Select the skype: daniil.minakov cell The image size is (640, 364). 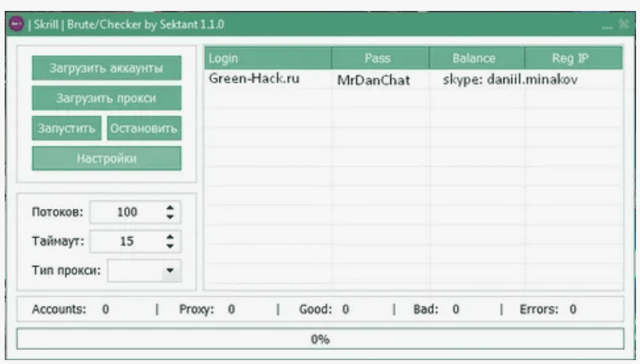[x=510, y=80]
